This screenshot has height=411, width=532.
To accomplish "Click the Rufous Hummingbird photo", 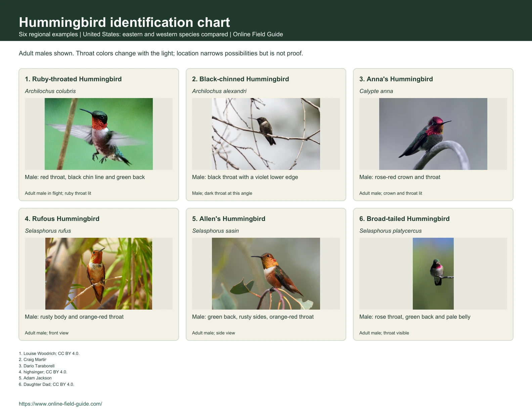I will click(99, 274).
